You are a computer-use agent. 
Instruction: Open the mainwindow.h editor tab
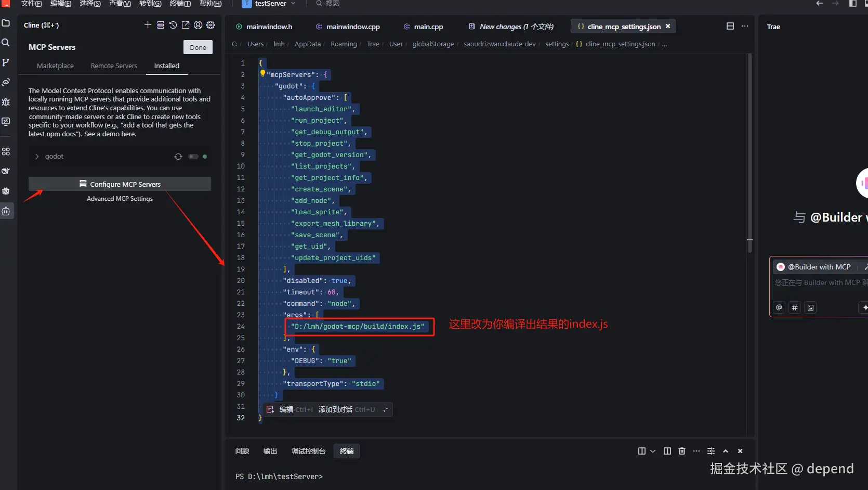point(264,27)
